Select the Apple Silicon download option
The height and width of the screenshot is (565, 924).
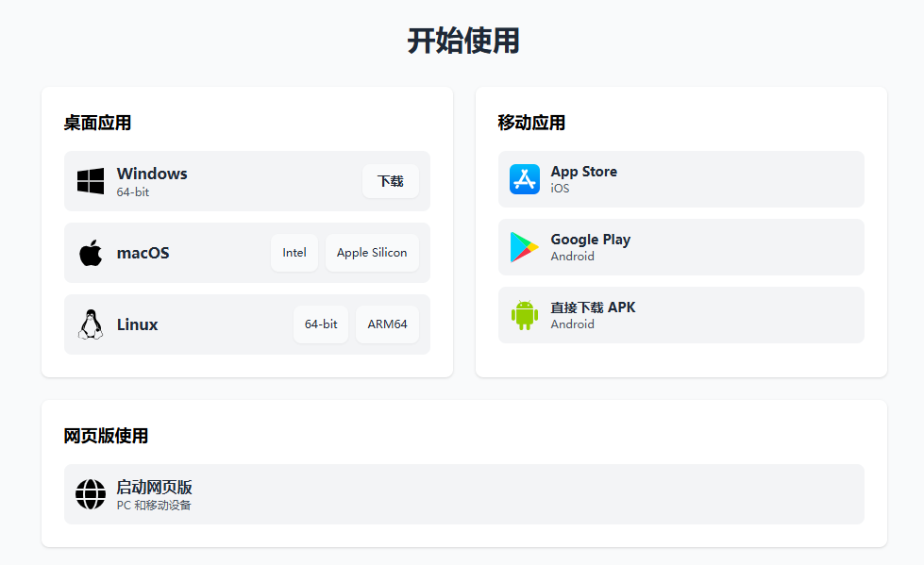click(x=372, y=252)
